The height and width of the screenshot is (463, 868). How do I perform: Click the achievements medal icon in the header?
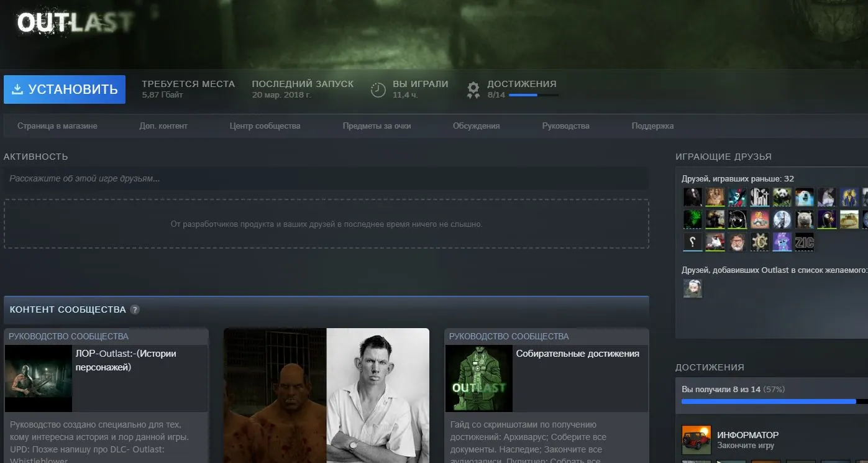[x=473, y=90]
